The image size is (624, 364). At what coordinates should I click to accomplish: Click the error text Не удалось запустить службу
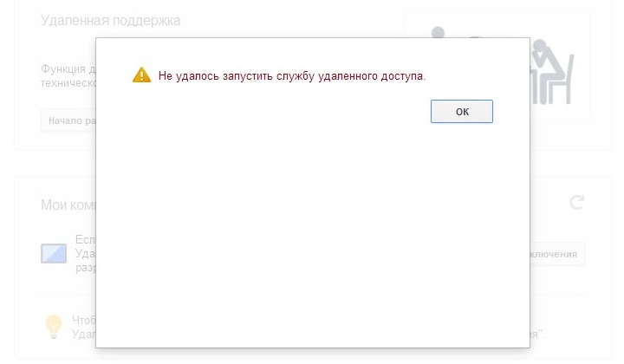click(x=292, y=76)
